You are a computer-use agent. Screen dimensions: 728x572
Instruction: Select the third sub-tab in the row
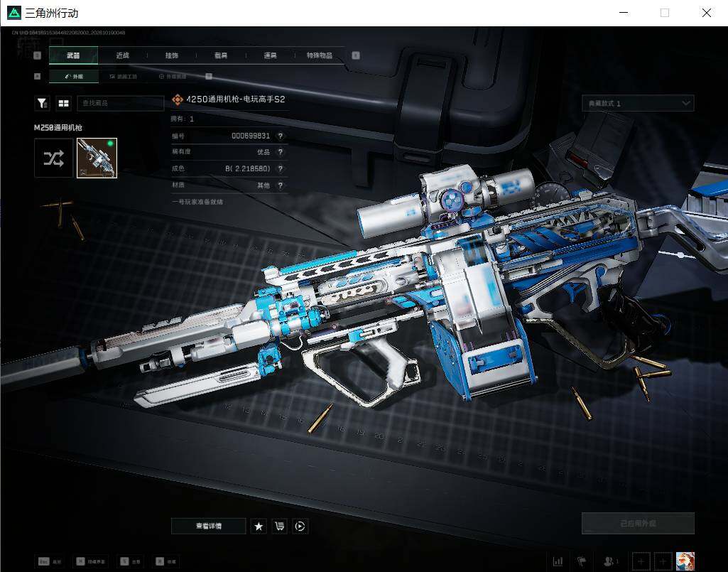[x=173, y=76]
